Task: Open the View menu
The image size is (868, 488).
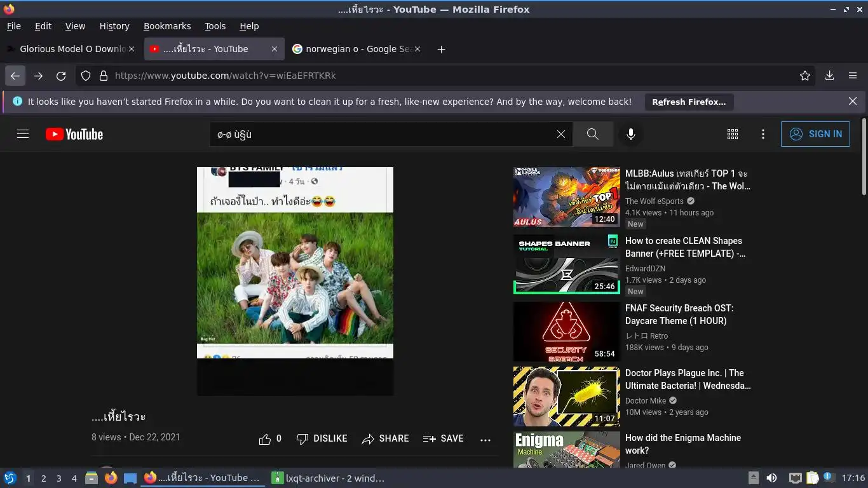Action: [75, 26]
